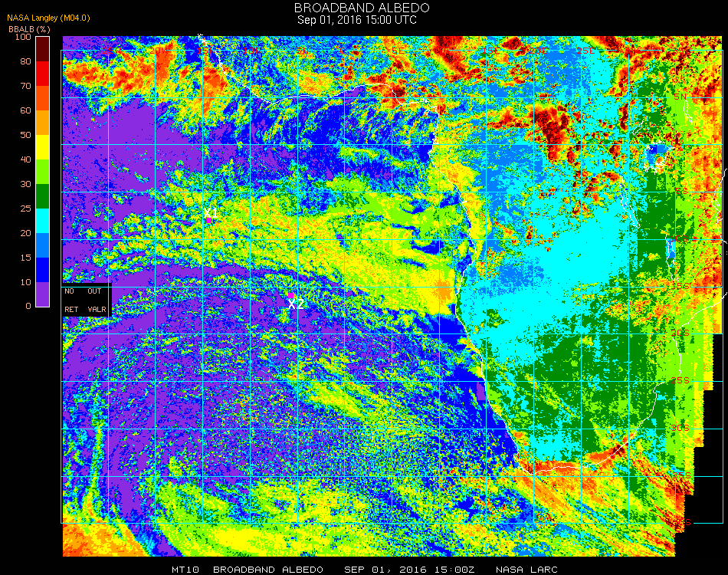This screenshot has height=575, width=728.
Task: Click the 'BBALB (%)' colorbar heading
Action: point(29,29)
